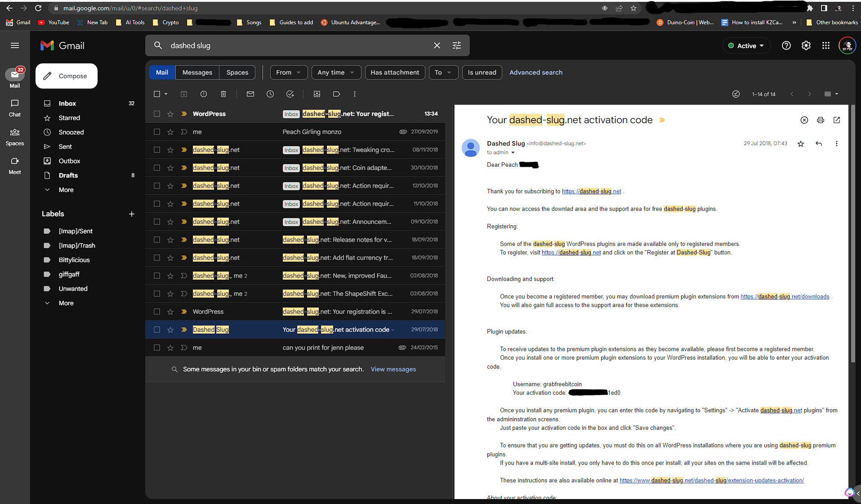Create a new label with plus icon

point(132,214)
